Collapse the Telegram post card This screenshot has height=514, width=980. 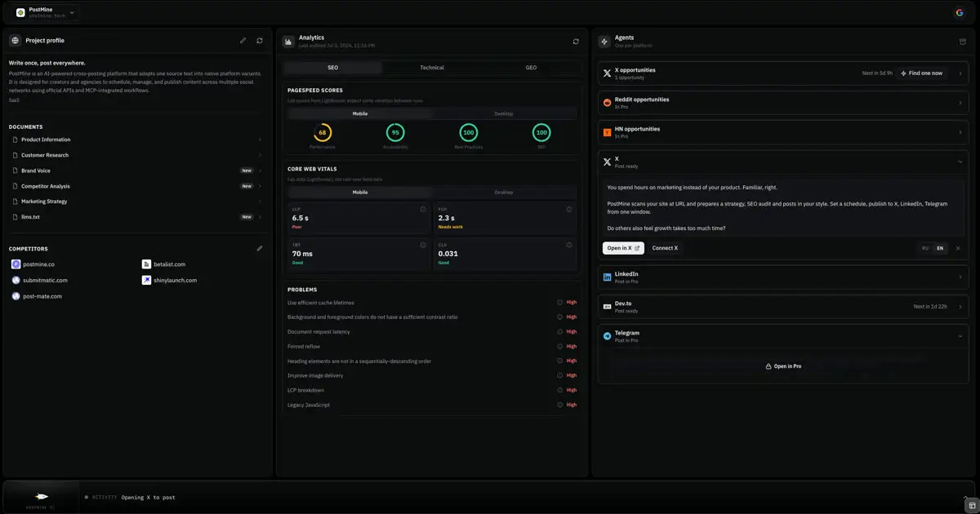[960, 336]
